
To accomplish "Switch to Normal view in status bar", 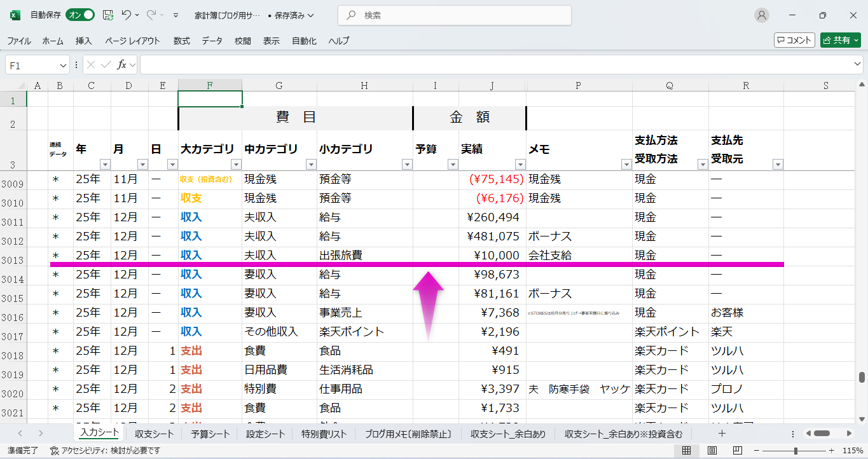I will (687, 451).
